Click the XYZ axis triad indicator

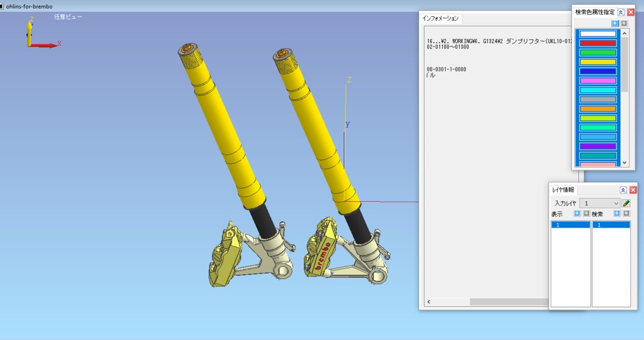click(x=42, y=33)
